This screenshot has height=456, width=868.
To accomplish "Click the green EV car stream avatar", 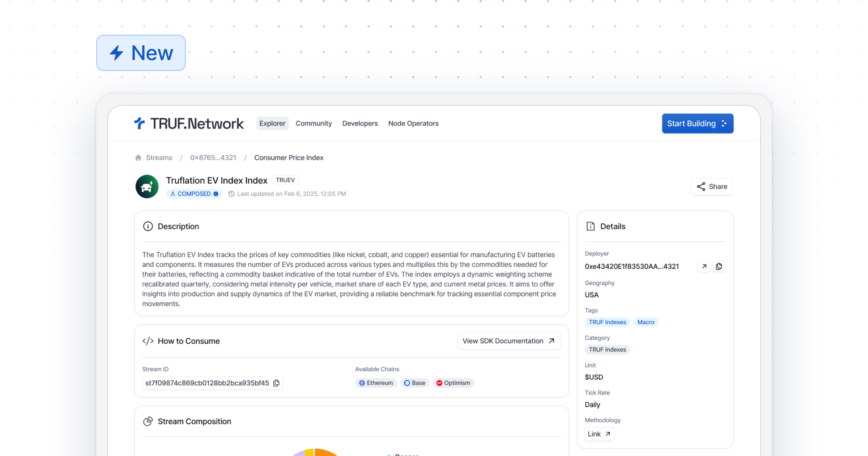I will 147,187.
